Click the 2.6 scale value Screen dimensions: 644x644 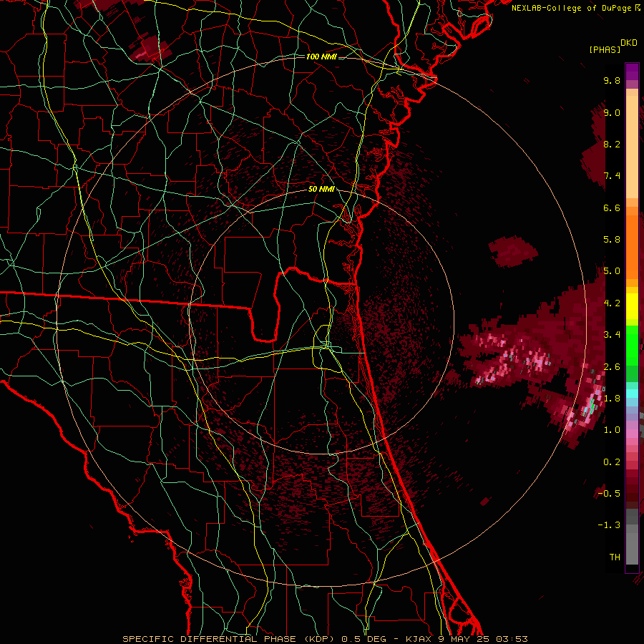coord(612,367)
